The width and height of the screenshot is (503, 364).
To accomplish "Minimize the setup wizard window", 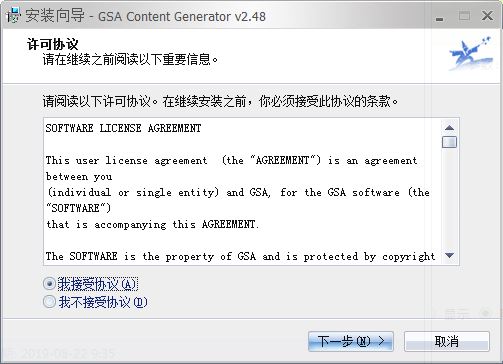I will pos(440,16).
